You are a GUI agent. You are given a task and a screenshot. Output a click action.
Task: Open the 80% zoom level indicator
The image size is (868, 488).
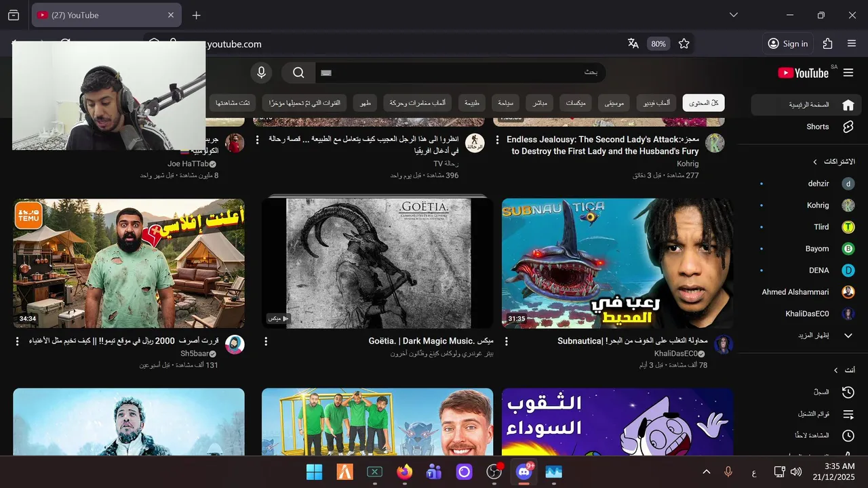(658, 43)
